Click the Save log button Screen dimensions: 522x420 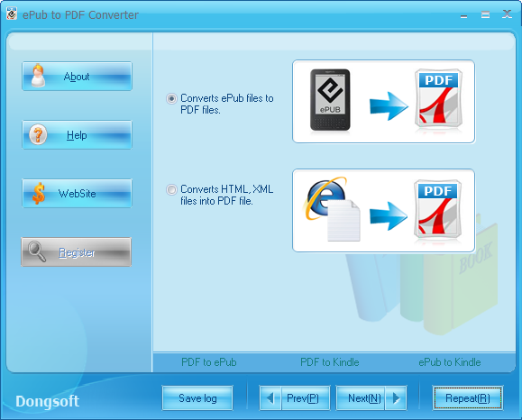coord(197,397)
